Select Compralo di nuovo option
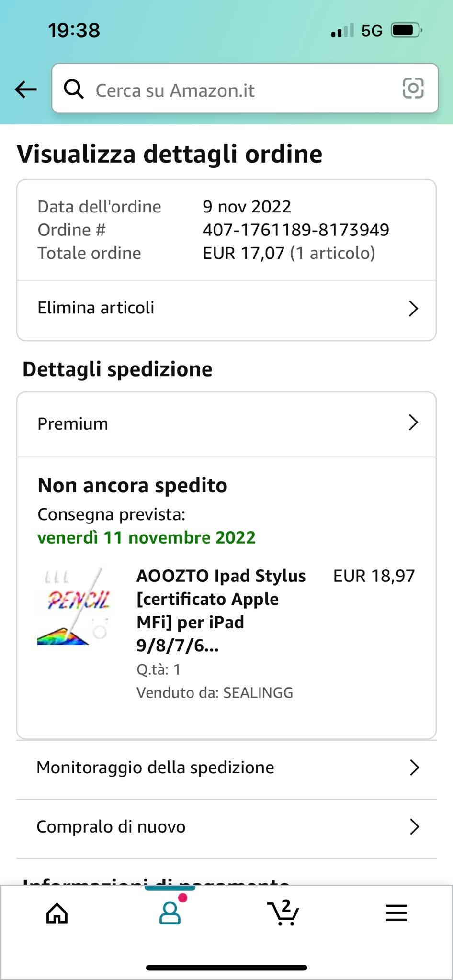Viewport: 453px width, 980px height. [x=111, y=827]
